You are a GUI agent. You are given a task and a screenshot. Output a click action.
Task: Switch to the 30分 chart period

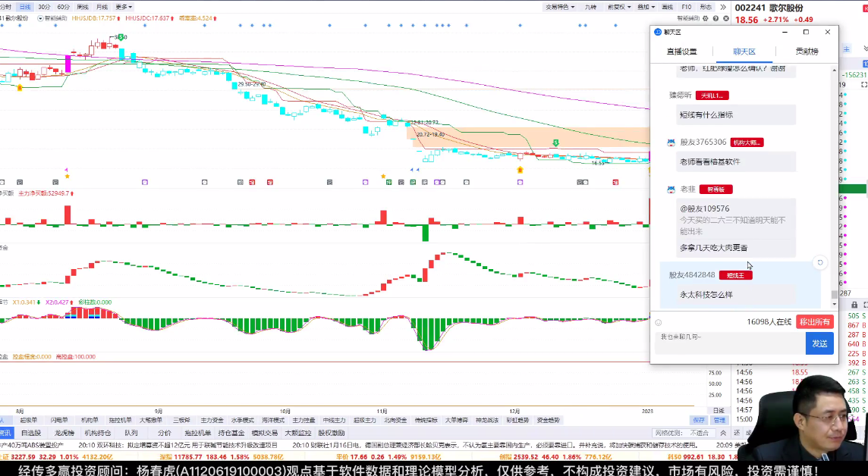pos(44,7)
